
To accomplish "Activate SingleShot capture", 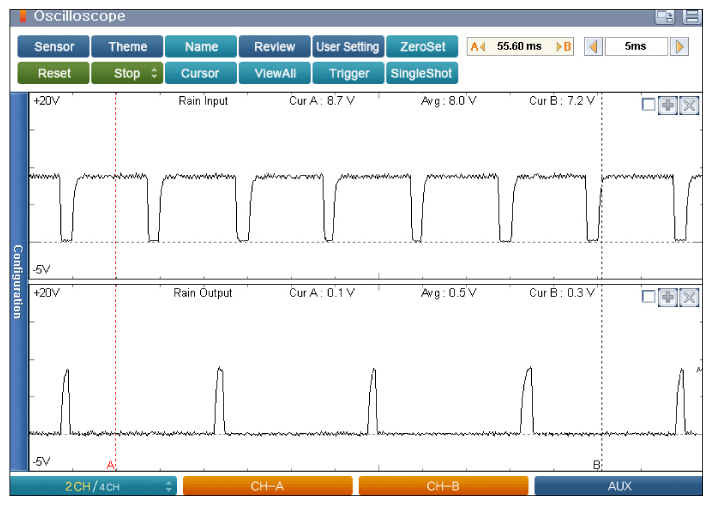I will [422, 73].
